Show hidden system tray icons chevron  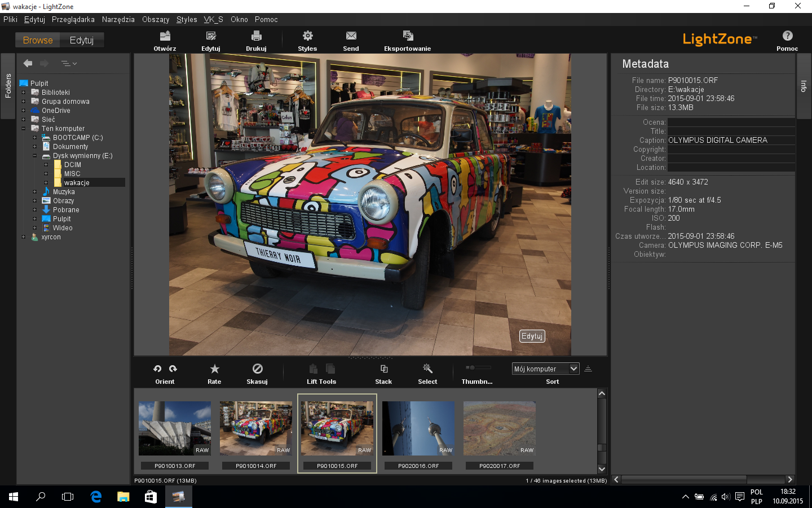pos(685,497)
